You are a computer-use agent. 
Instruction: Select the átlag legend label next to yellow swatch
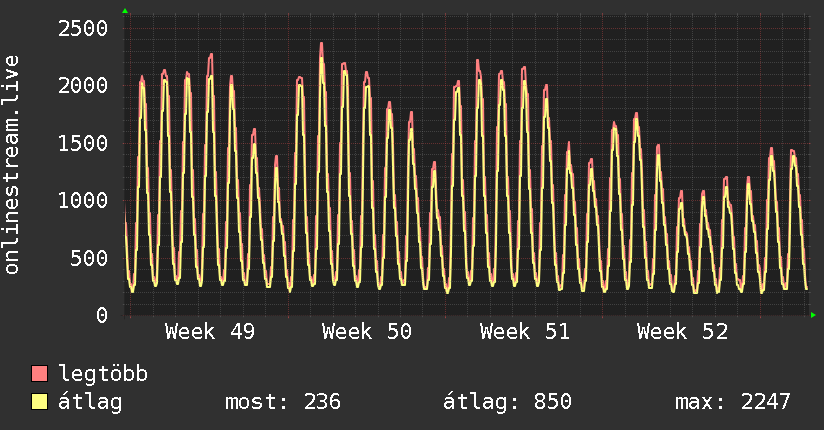(x=92, y=402)
